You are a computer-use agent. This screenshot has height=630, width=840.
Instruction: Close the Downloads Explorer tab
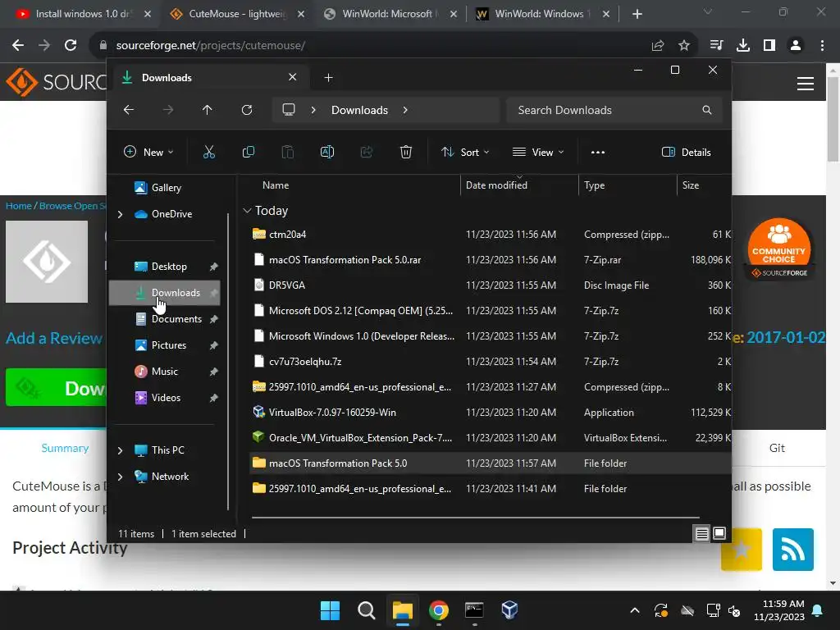coord(293,77)
